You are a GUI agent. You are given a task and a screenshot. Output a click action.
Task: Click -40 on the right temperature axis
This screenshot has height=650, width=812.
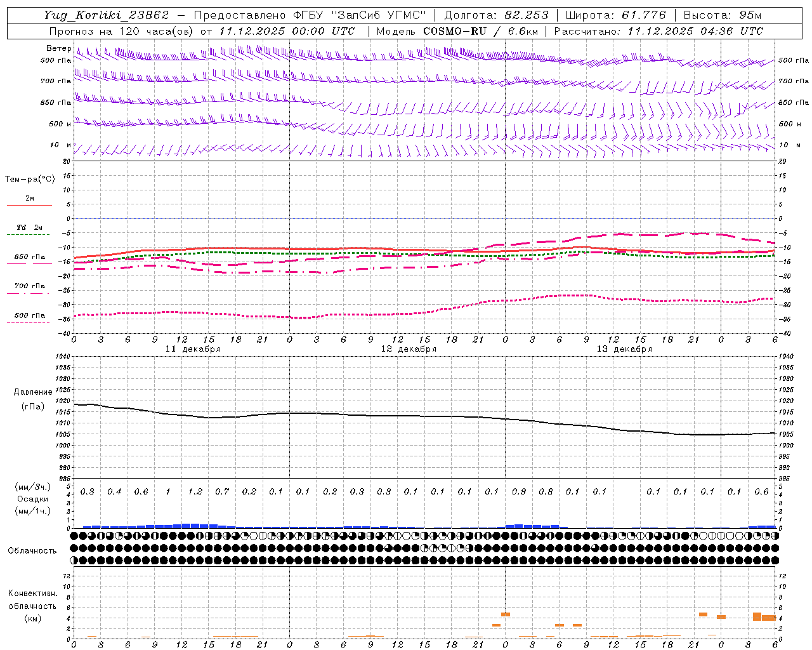click(783, 333)
